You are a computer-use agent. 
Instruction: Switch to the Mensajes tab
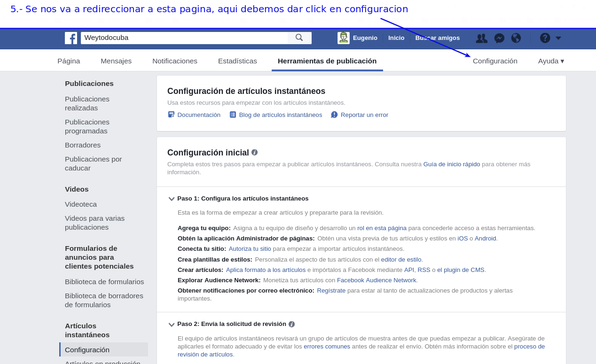[116, 61]
